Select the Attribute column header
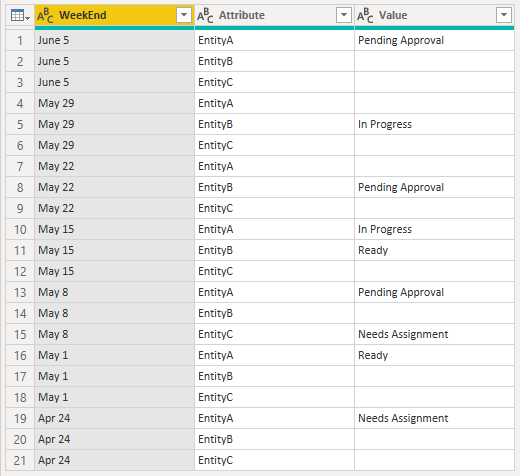 [x=274, y=15]
